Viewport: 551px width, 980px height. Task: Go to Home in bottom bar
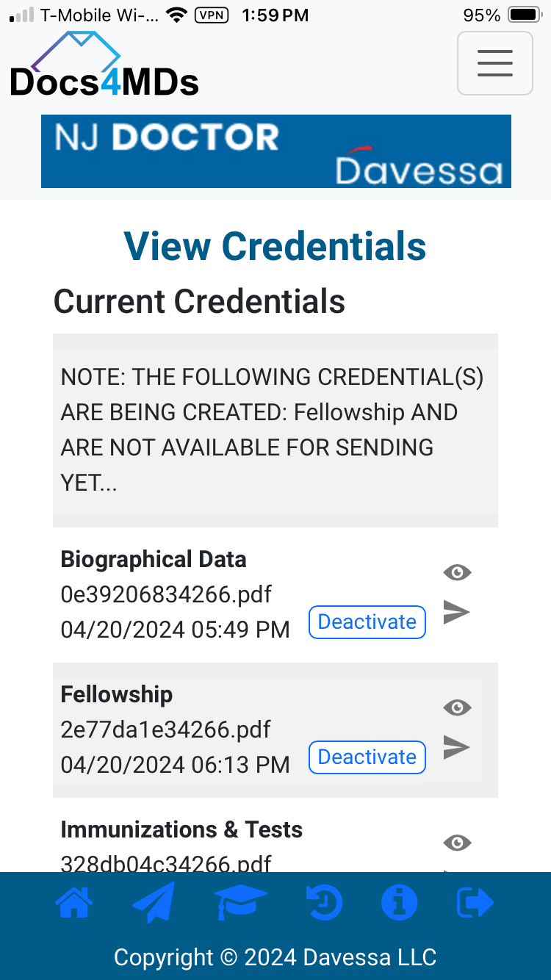[75, 903]
